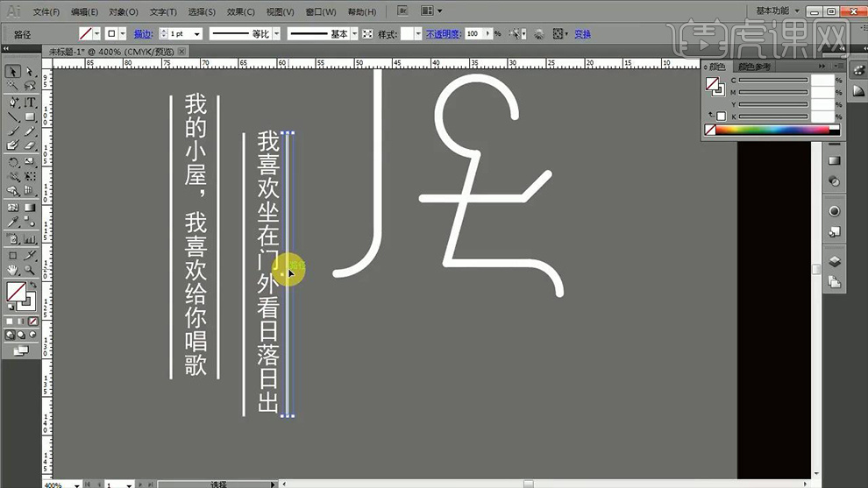The image size is (868, 488).
Task: Select the Zoom magnifier tool
Action: tap(30, 270)
